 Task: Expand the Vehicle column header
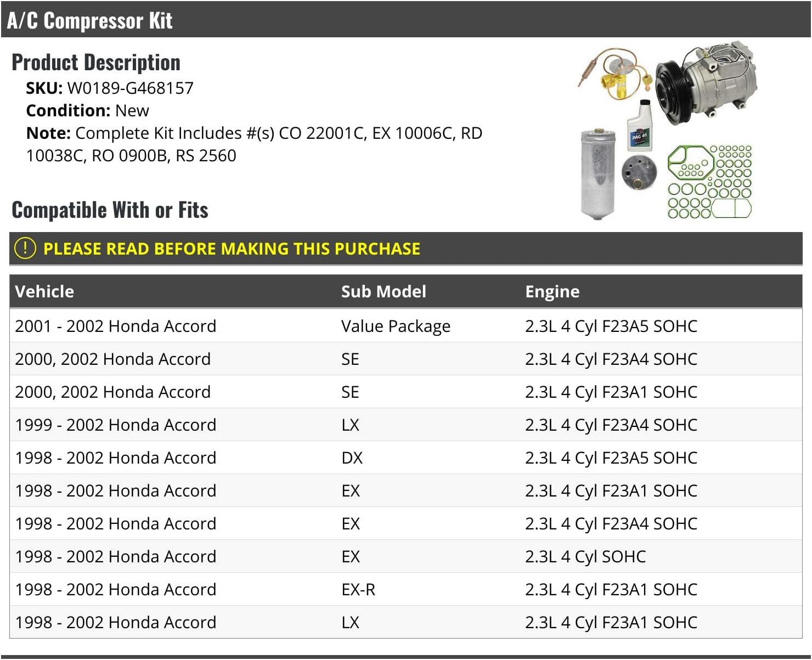(x=44, y=291)
